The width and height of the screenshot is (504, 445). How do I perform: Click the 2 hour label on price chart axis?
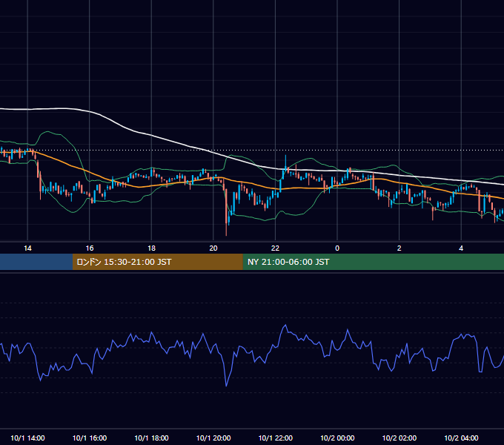[x=399, y=248]
